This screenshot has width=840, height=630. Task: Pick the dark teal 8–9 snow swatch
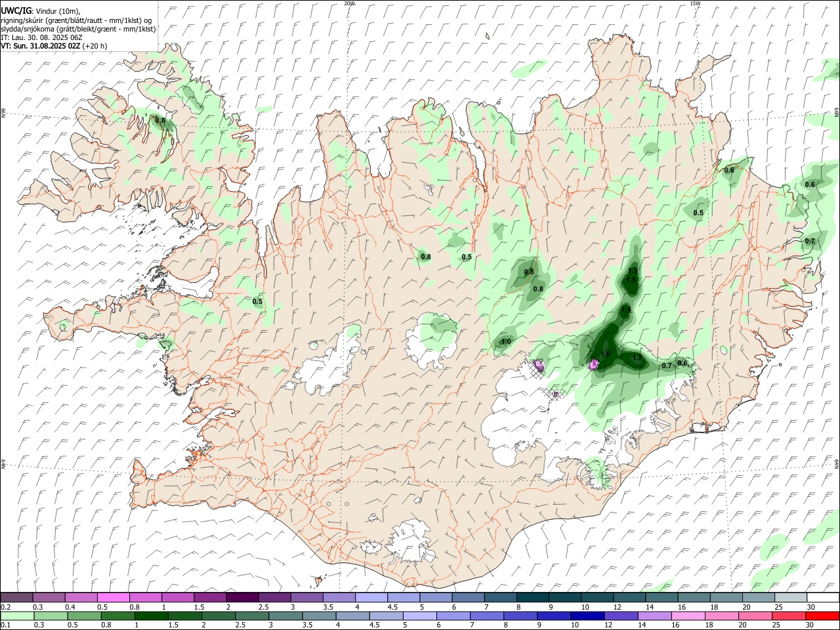click(532, 597)
